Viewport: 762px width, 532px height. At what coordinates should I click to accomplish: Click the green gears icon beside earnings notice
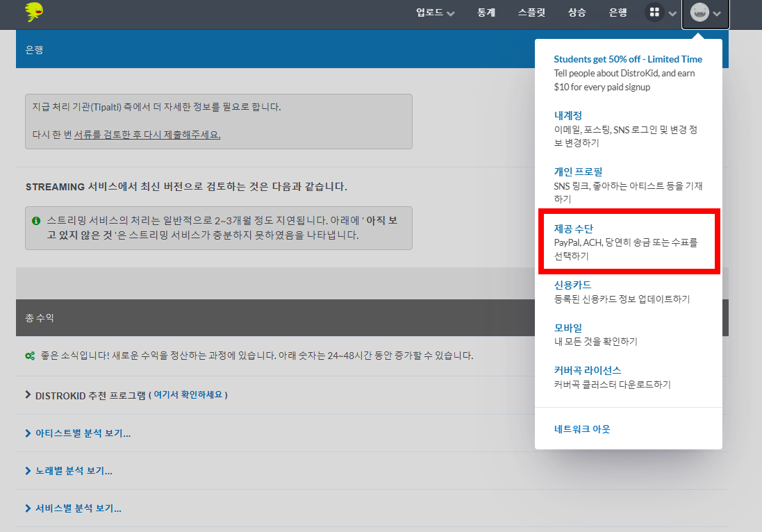[30, 356]
